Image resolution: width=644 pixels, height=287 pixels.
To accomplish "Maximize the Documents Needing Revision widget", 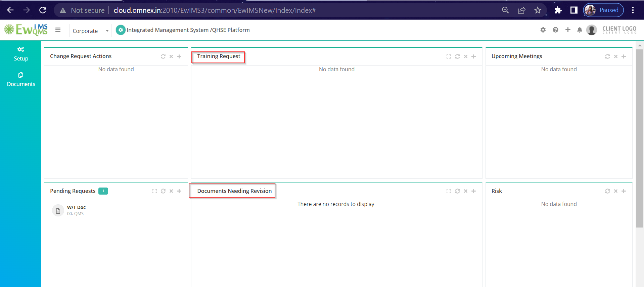I will coord(449,191).
